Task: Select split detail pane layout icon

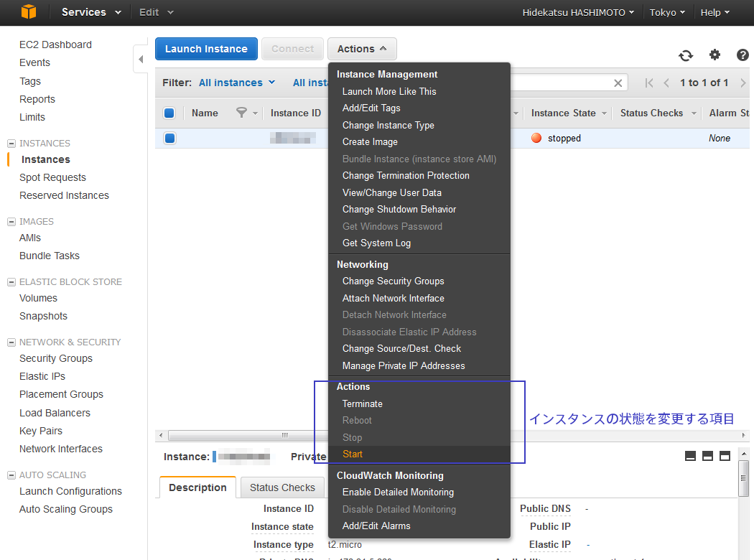Action: click(x=707, y=456)
